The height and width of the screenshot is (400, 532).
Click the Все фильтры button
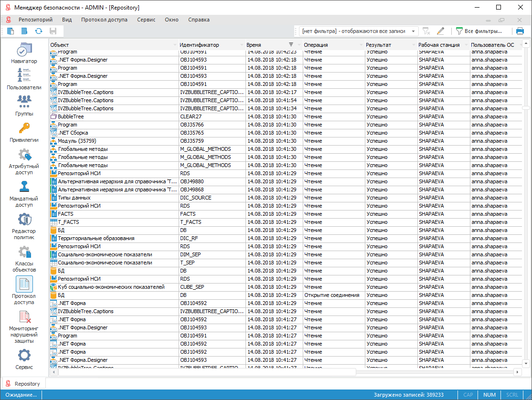(x=479, y=31)
